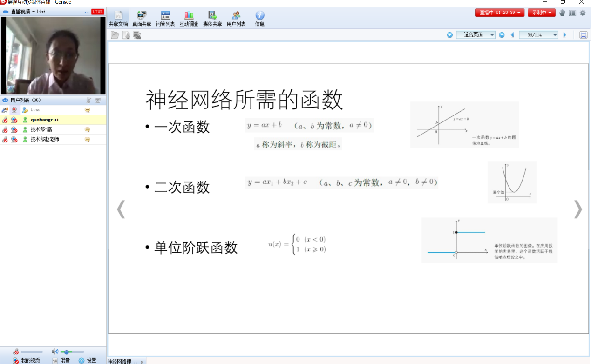This screenshot has height=364, width=591.
Task: Mute the speaker icon
Action: [x=55, y=351]
